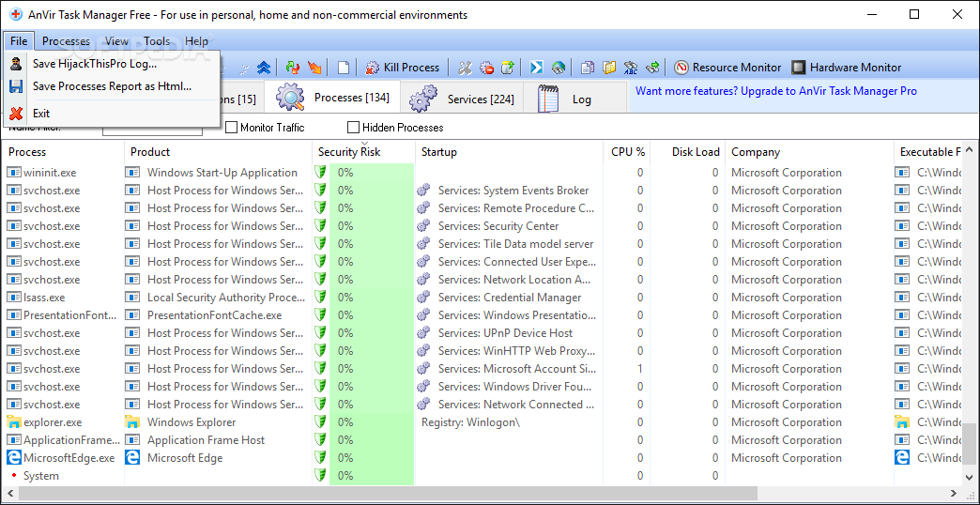Screen dimensions: 980x505
Task: Click the copy documents toolbar icon
Action: click(587, 68)
